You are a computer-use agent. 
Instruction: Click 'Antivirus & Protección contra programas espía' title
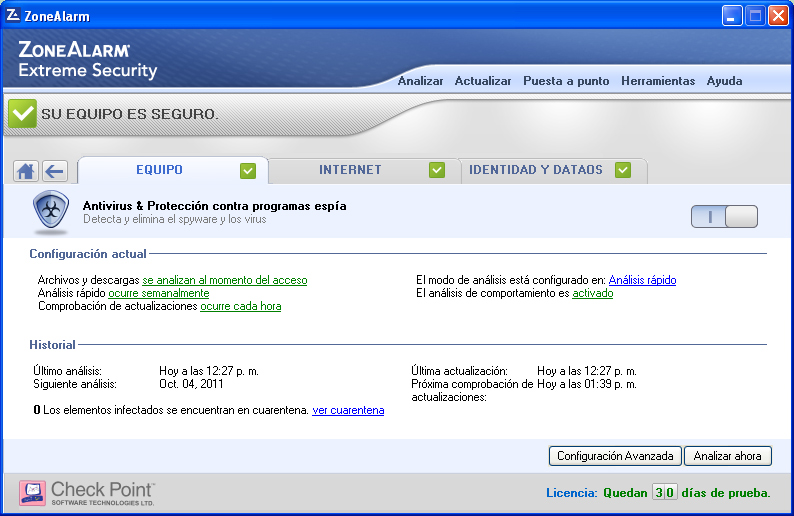click(x=214, y=206)
